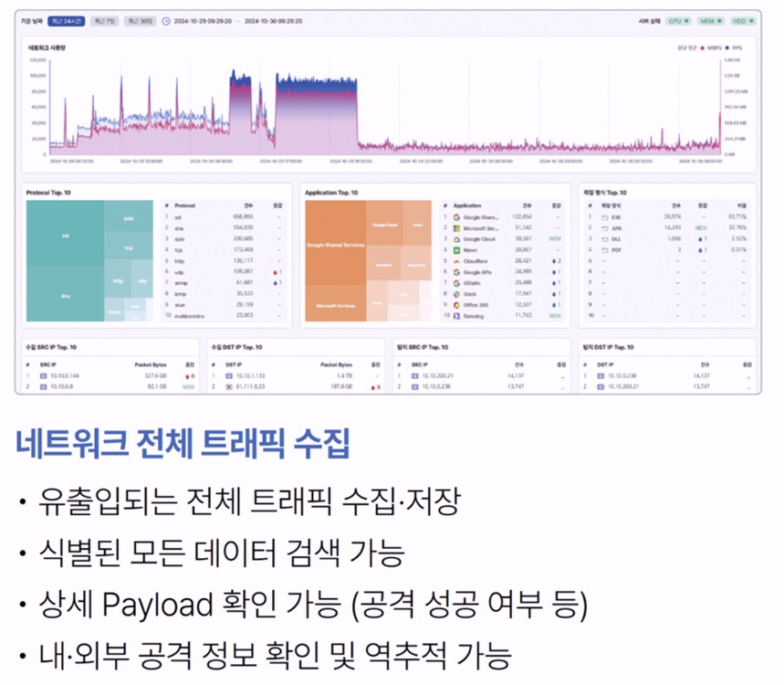
Task: Click the clock icon beside date range
Action: (x=166, y=21)
